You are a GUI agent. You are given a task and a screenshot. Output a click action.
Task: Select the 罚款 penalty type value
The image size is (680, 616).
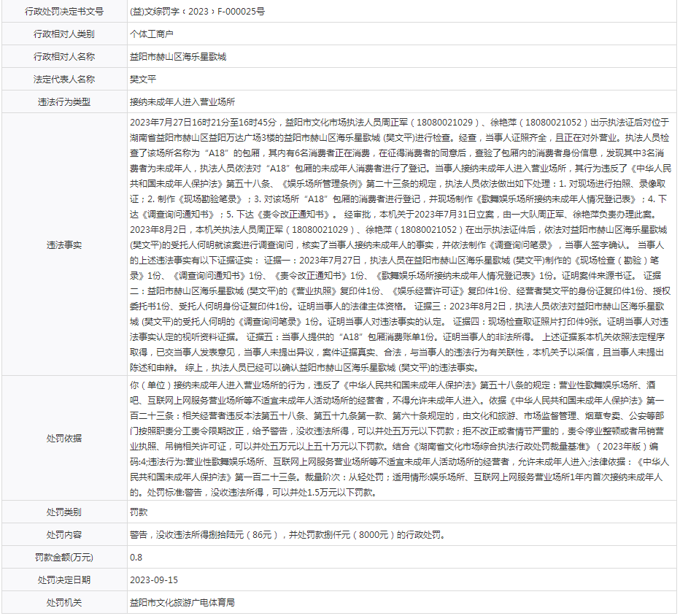click(138, 513)
